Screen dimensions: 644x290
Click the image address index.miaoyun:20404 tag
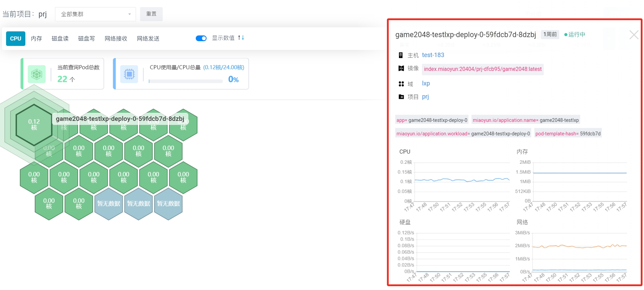pyautogui.click(x=483, y=69)
